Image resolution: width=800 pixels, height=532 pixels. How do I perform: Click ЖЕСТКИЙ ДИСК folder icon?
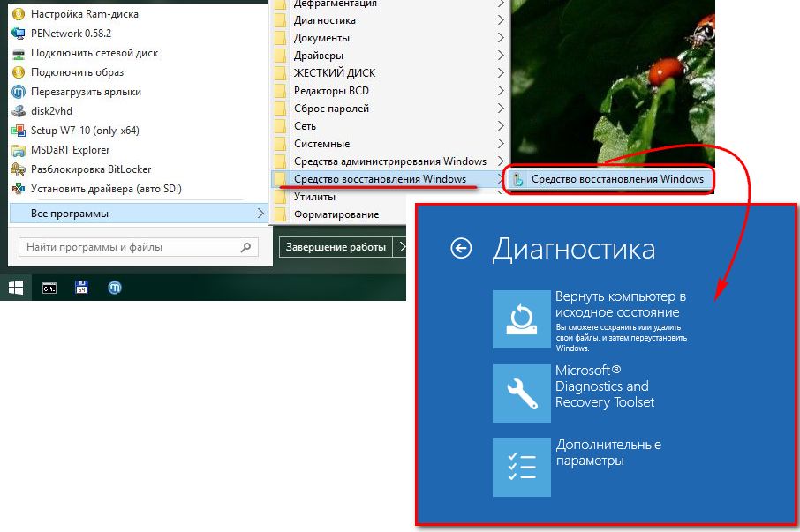(281, 73)
